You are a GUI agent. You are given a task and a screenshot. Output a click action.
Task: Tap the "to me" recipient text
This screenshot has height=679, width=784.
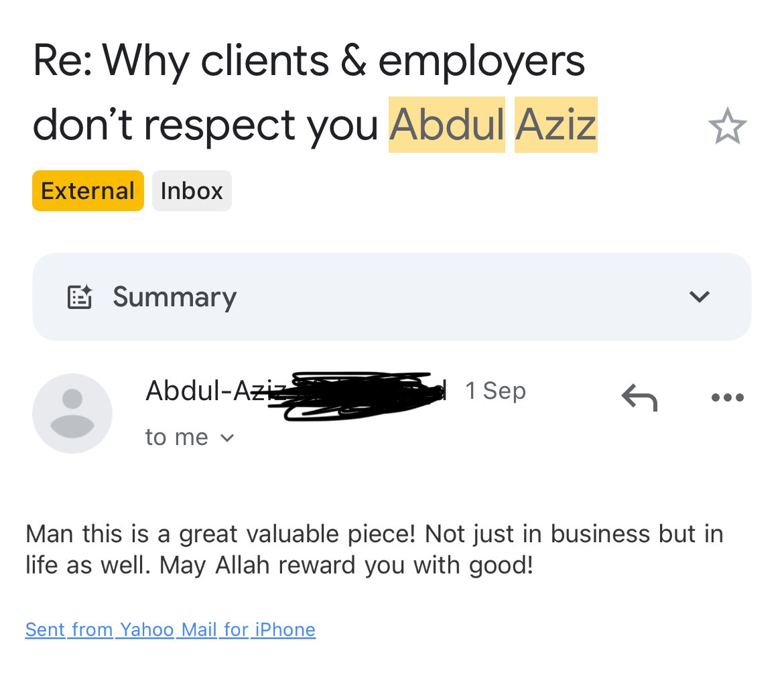point(176,437)
